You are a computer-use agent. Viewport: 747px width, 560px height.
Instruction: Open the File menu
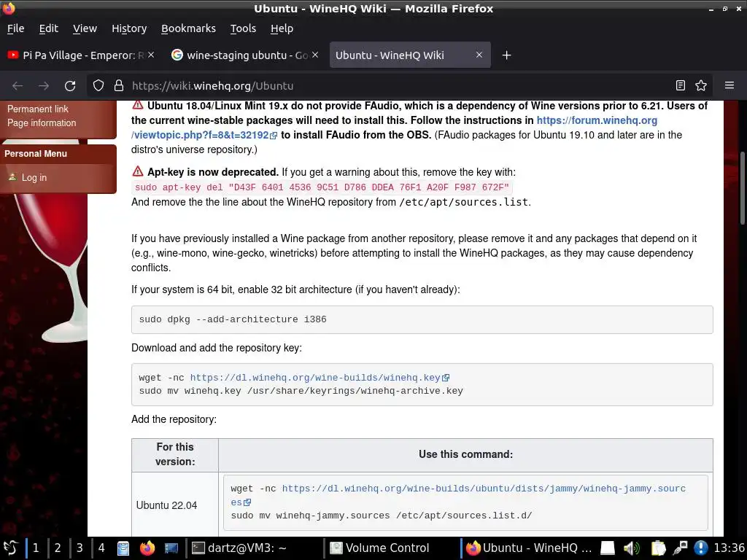click(16, 28)
